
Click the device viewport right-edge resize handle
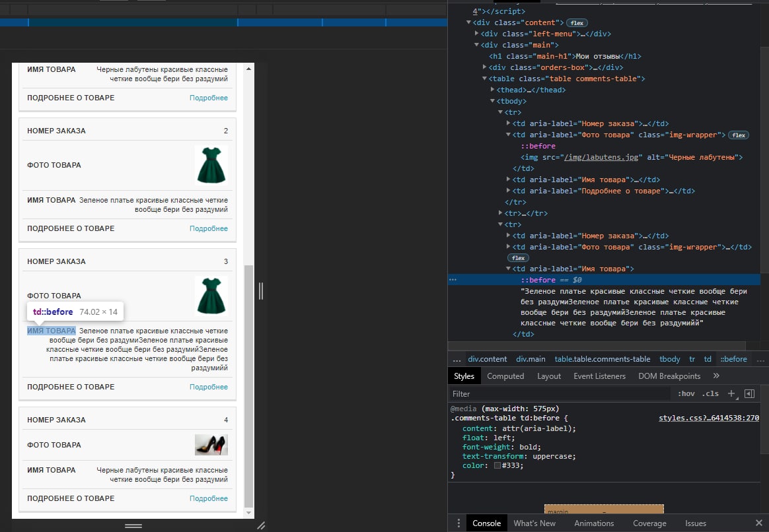point(261,291)
